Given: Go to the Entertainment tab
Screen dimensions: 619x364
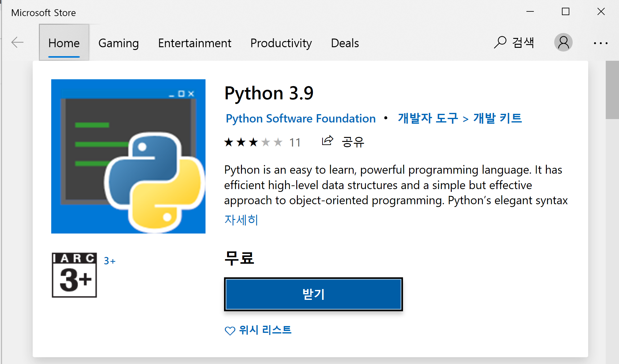Looking at the screenshot, I should 194,43.
